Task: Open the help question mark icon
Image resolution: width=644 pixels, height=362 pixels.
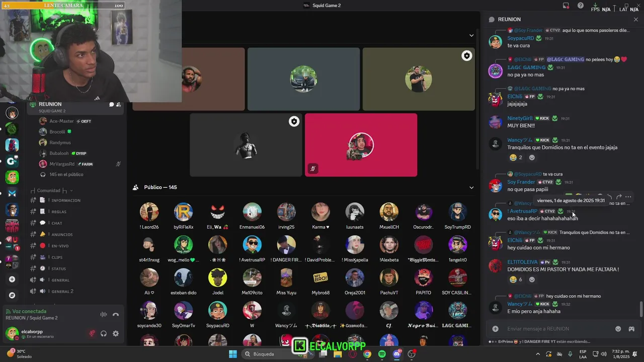Action: point(581,6)
